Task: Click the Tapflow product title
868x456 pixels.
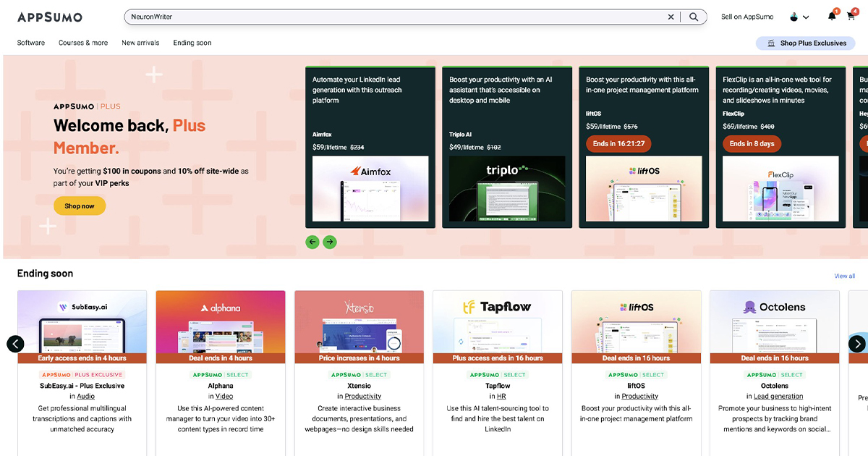Action: (x=498, y=386)
